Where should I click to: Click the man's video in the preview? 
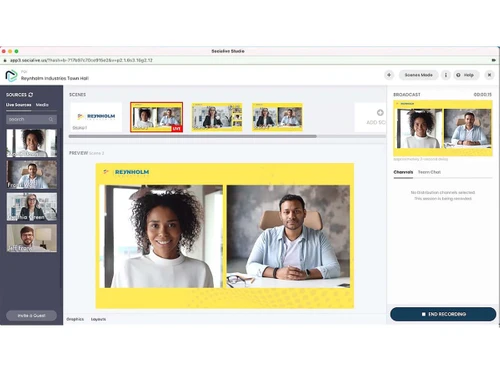click(x=288, y=236)
